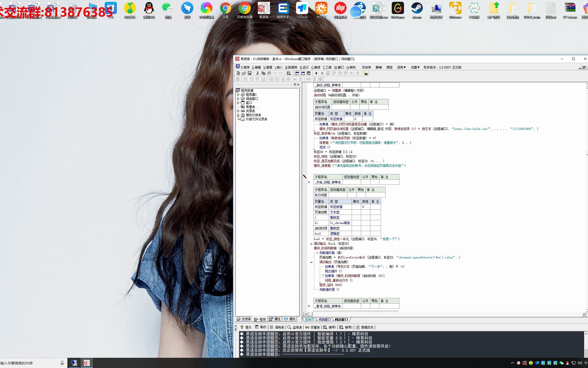The image size is (588, 368).
Task: Run the program with the play icon
Action: click(316, 73)
